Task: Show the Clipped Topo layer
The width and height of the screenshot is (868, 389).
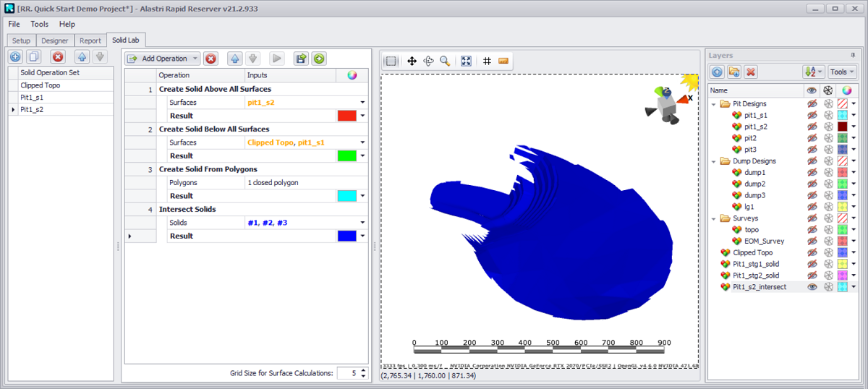Action: coord(812,252)
